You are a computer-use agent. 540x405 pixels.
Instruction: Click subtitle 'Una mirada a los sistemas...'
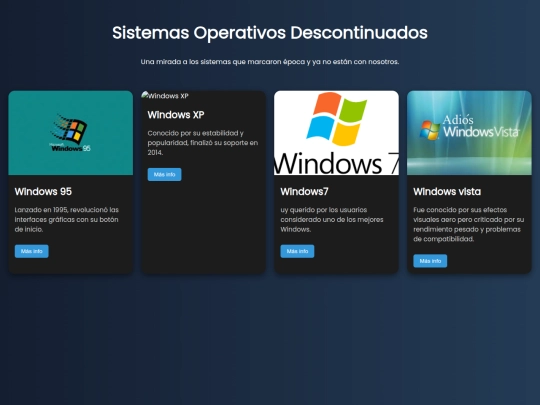270,62
